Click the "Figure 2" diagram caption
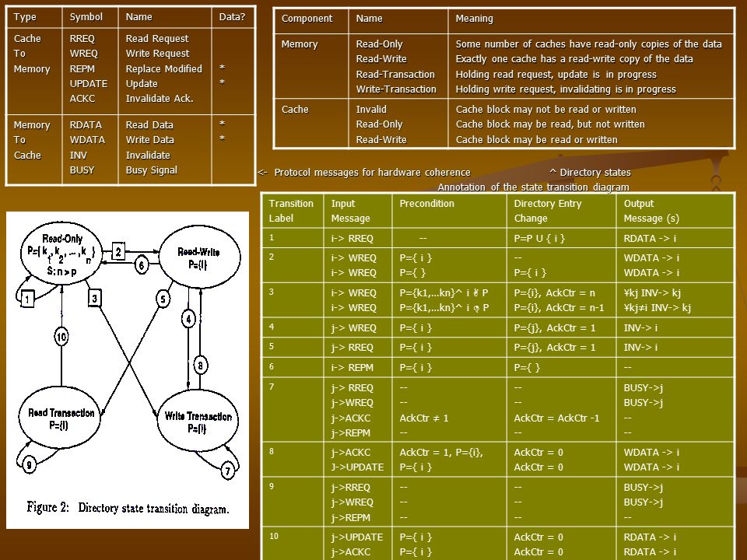 point(128,508)
